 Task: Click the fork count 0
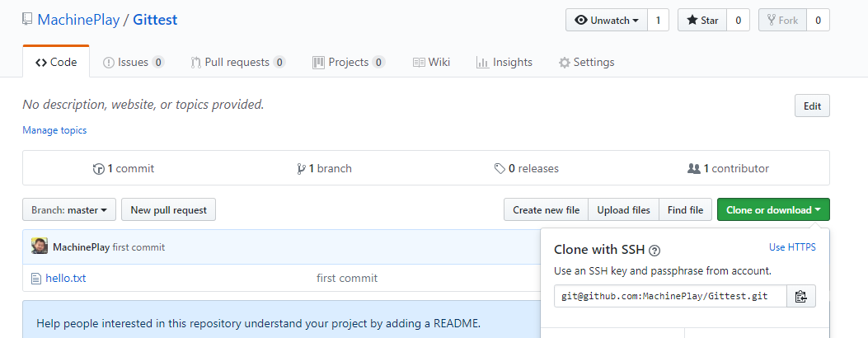819,20
